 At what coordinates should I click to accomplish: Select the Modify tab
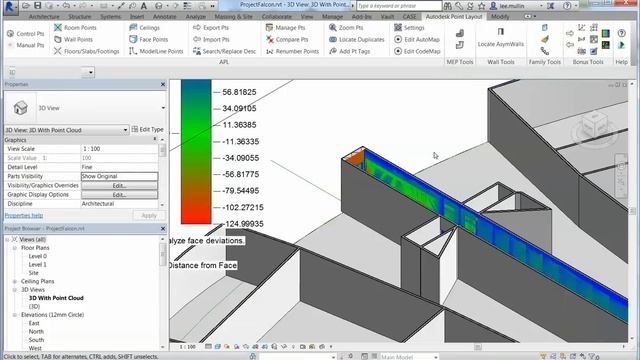click(x=500, y=17)
